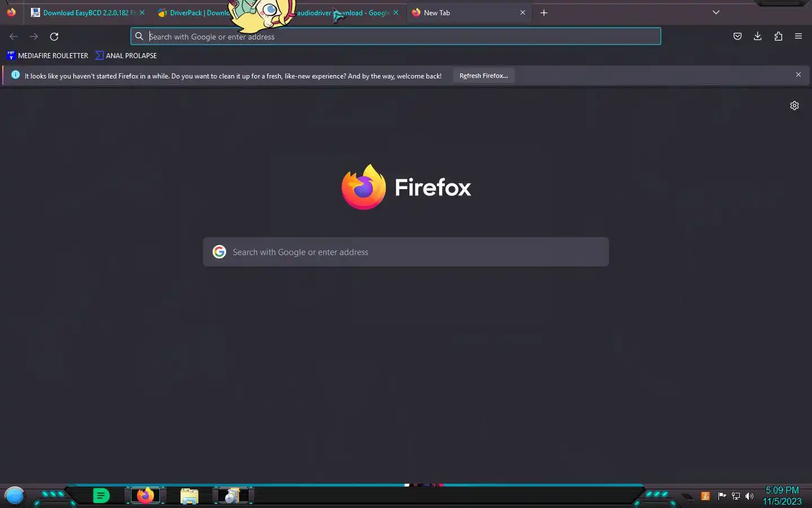Click Firefox taskbar icon
The image size is (812, 508).
[x=145, y=496]
